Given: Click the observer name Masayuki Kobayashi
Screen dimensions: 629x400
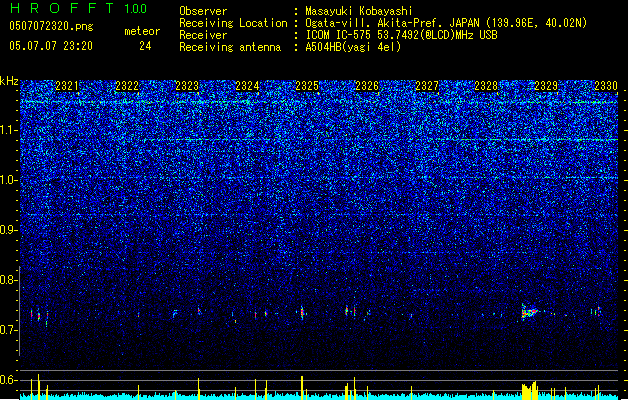Looking at the screenshot, I should 359,11.
